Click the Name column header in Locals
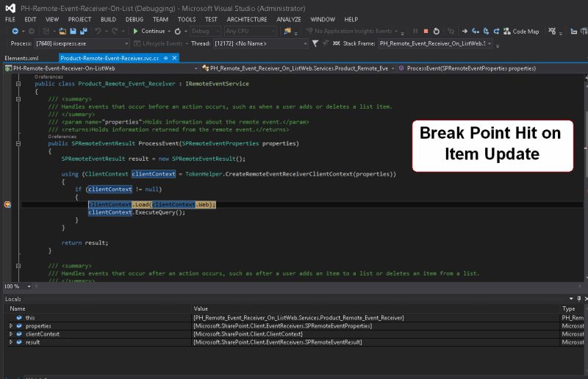This screenshot has height=379, width=588. [x=18, y=308]
